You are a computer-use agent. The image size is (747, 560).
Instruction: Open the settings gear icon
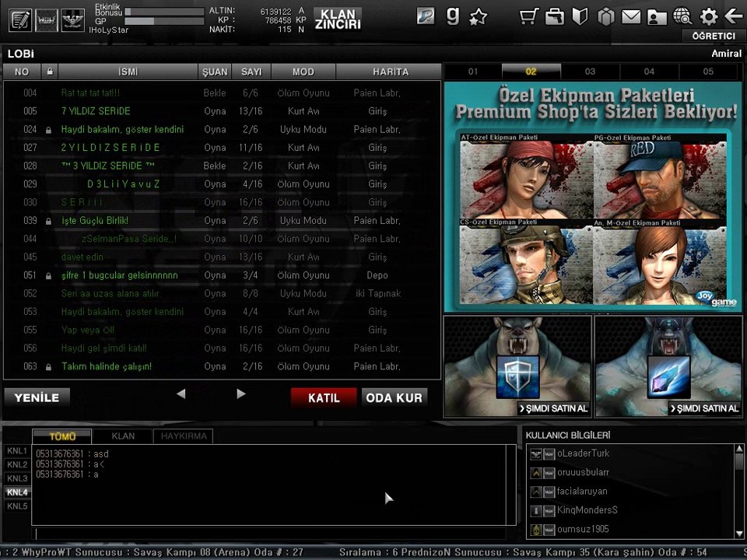708,16
